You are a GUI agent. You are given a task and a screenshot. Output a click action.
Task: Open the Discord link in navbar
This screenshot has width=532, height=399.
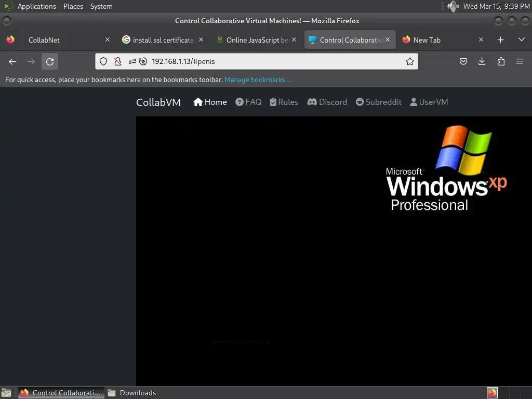327,102
